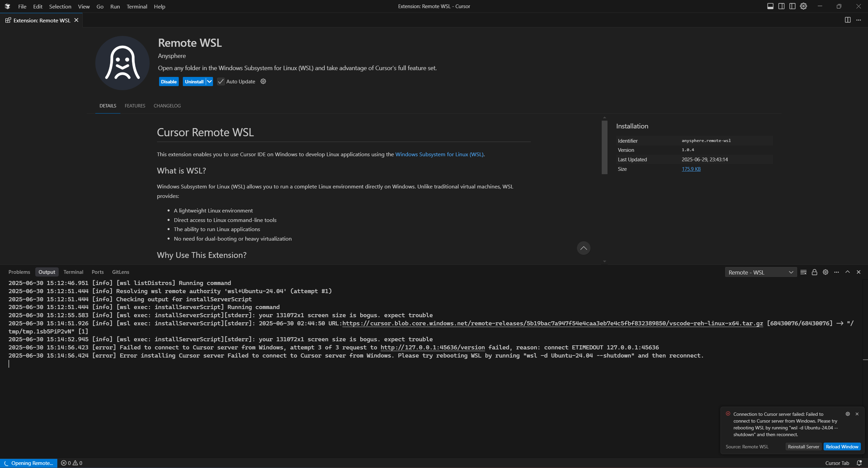Open the cursor.blob.core.windows.net URL in output
The image size is (868, 468).
coord(553,323)
